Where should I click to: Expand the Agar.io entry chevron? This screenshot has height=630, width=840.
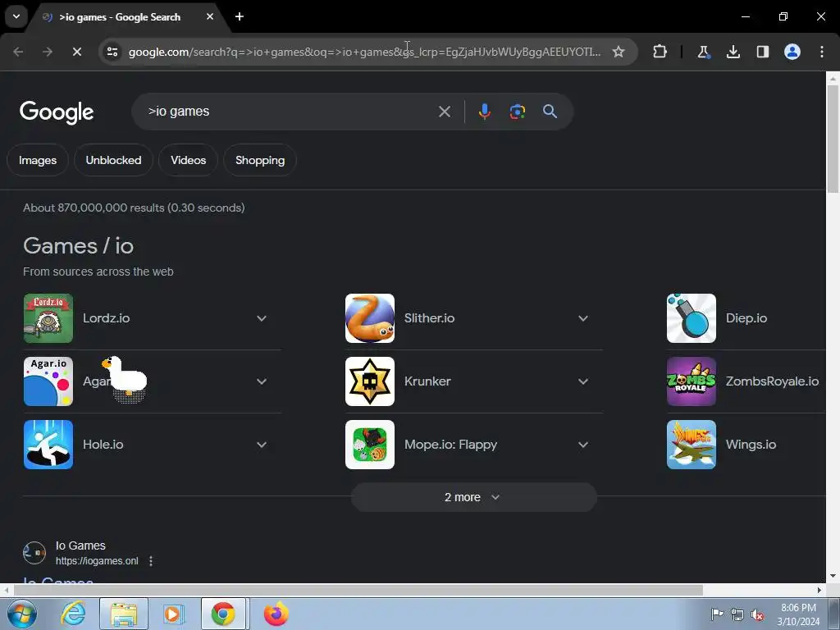click(262, 381)
